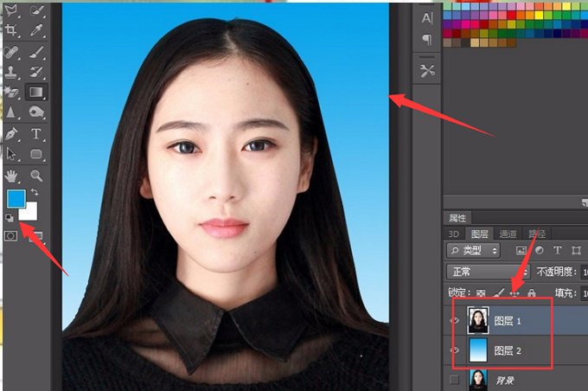The image size is (588, 391).
Task: Swap foreground and background colors
Action: (x=35, y=192)
